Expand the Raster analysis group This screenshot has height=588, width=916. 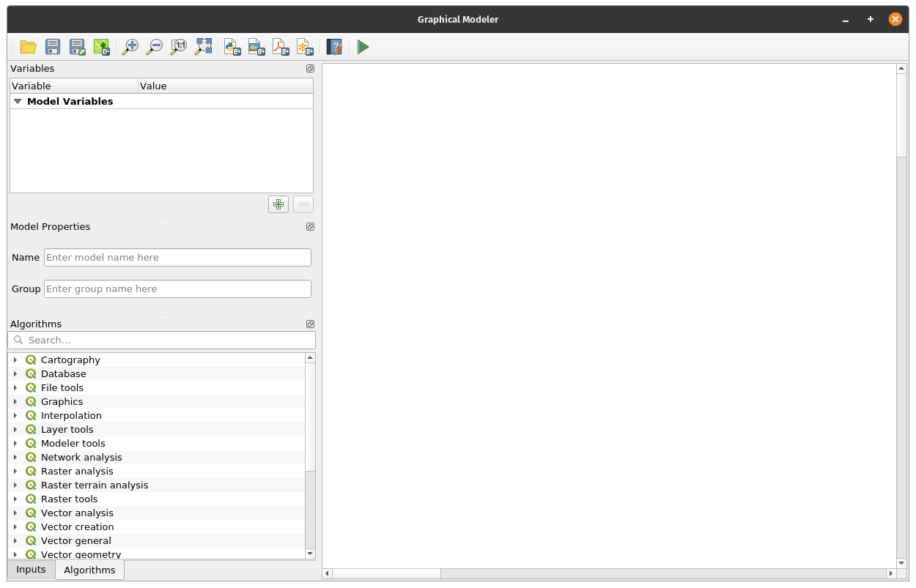pyautogui.click(x=15, y=472)
